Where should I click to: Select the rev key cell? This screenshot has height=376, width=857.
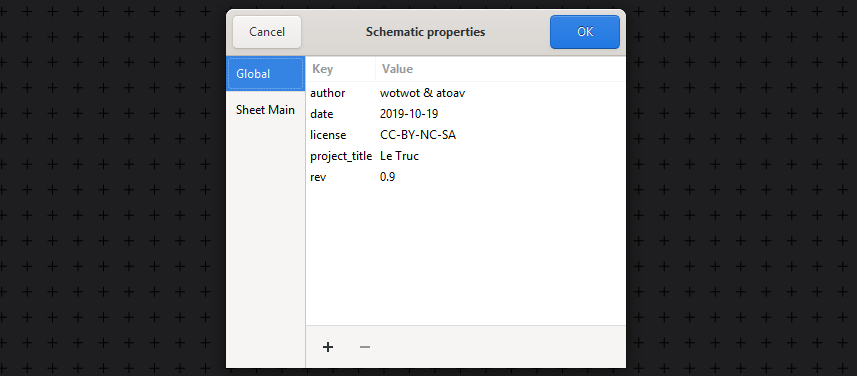click(318, 177)
